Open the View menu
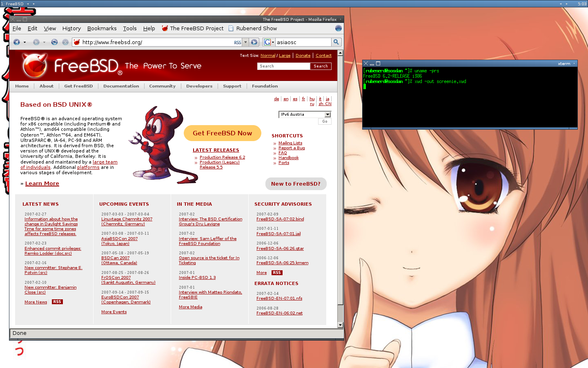588x368 pixels. point(50,28)
